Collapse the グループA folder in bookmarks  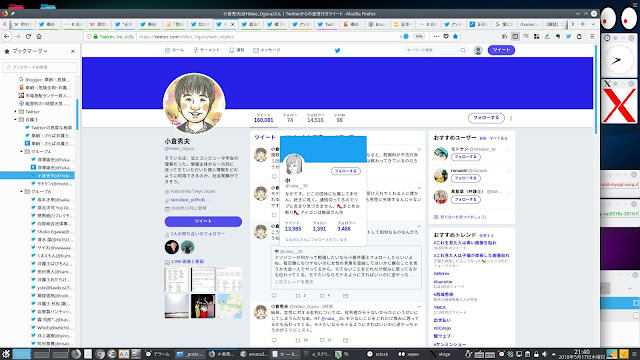click(22, 151)
